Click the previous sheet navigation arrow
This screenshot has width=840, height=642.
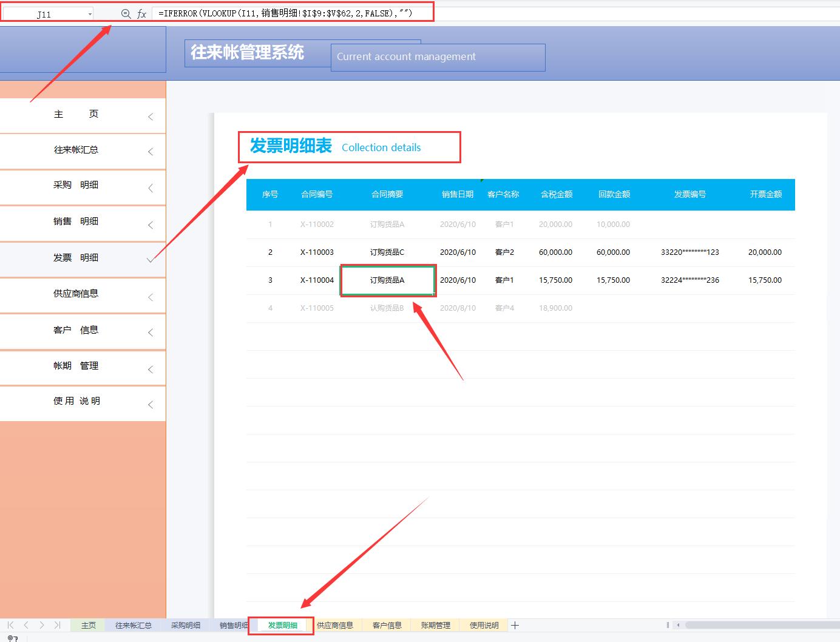25,624
